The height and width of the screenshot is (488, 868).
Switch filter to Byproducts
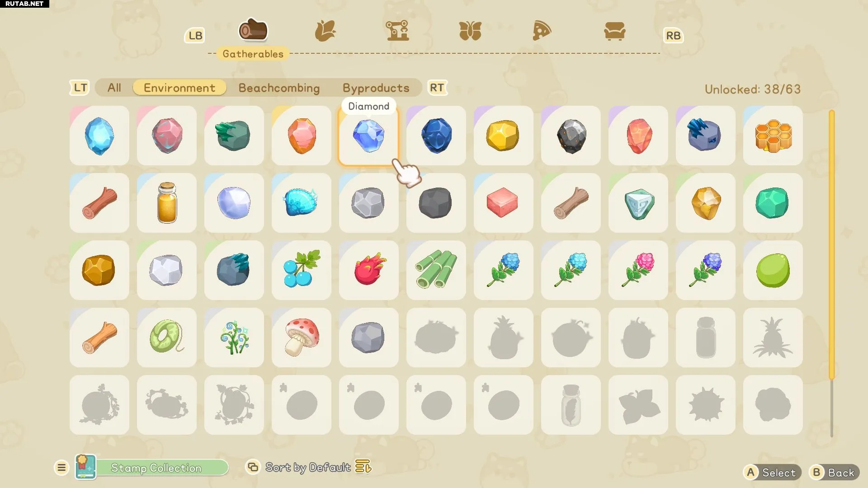[x=376, y=88]
